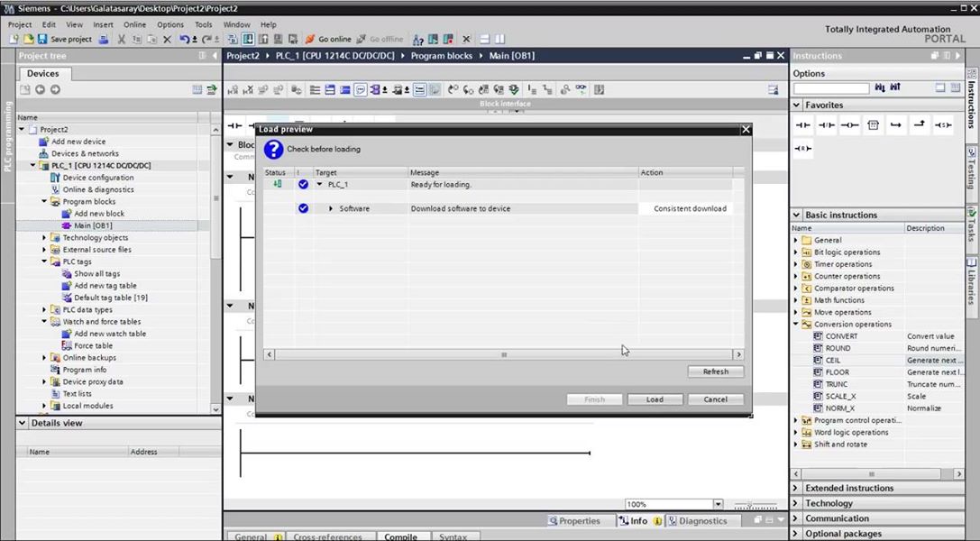Select the Devices tab in Project tree
The image size is (980, 541).
(42, 74)
